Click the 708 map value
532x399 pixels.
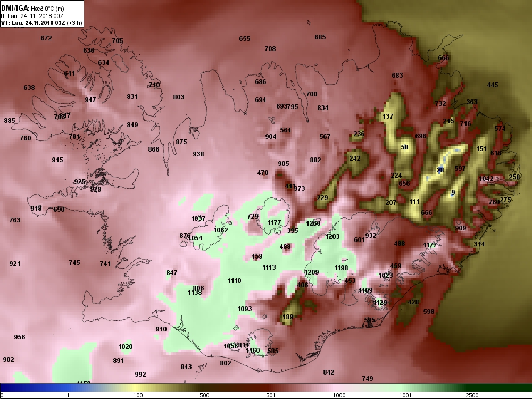click(x=270, y=49)
